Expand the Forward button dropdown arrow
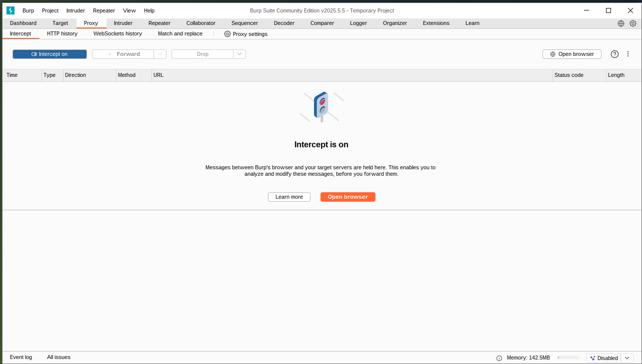This screenshot has height=364, width=642. click(x=160, y=54)
